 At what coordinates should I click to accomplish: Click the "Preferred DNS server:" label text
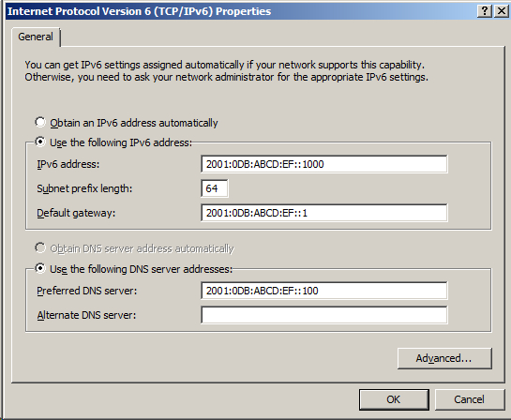click(86, 291)
